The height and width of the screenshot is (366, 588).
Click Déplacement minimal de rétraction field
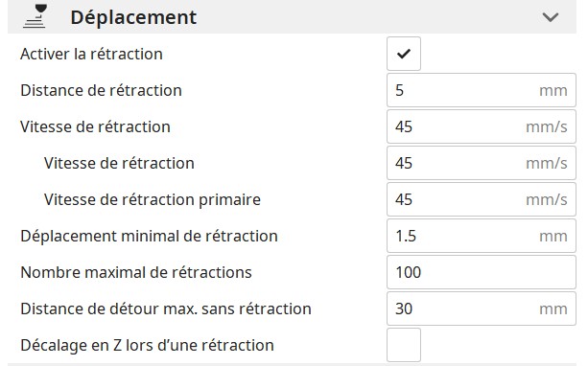(x=482, y=236)
